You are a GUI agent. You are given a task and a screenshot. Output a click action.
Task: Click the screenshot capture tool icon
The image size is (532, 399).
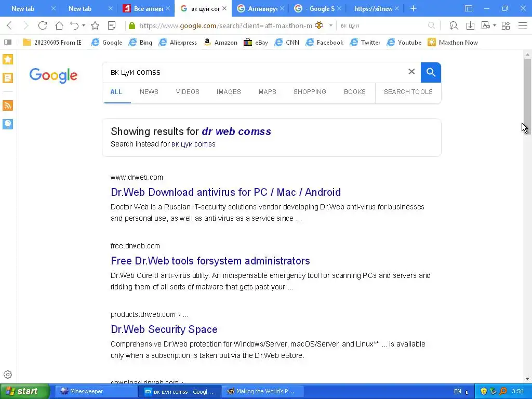(x=486, y=25)
